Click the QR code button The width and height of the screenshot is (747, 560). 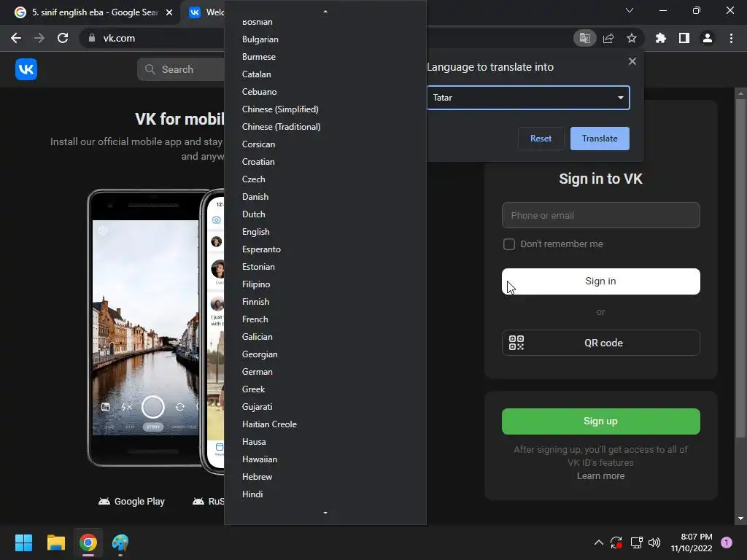(601, 343)
